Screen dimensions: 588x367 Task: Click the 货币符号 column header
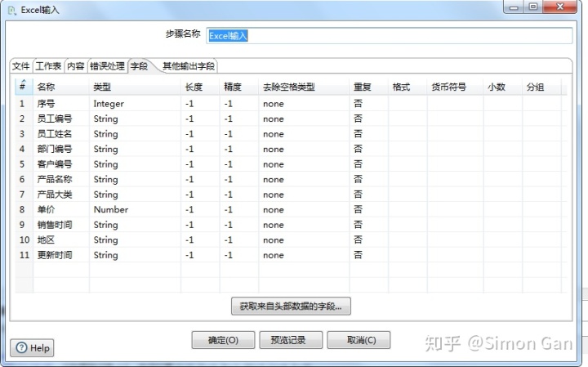pyautogui.click(x=455, y=87)
